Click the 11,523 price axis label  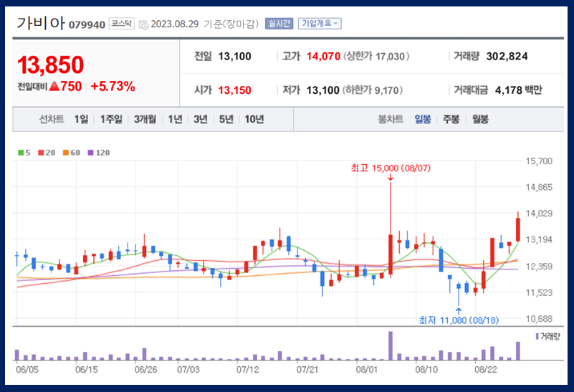tap(539, 292)
